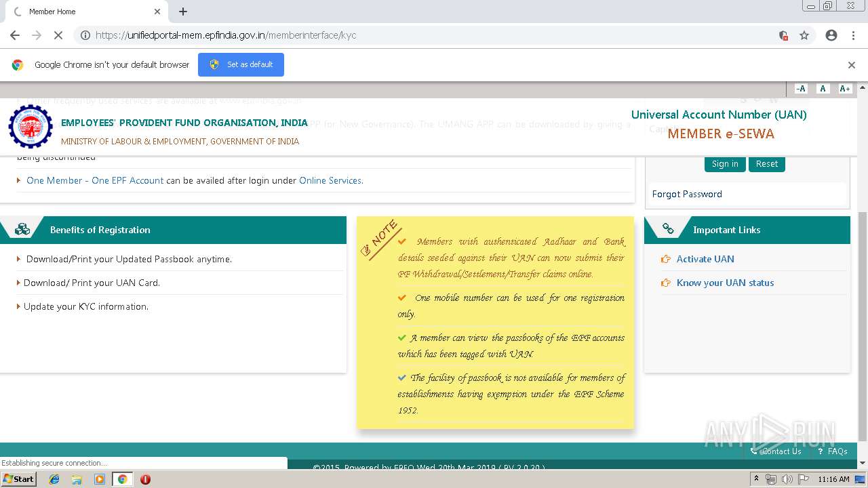Click the network tray icon

point(771,479)
